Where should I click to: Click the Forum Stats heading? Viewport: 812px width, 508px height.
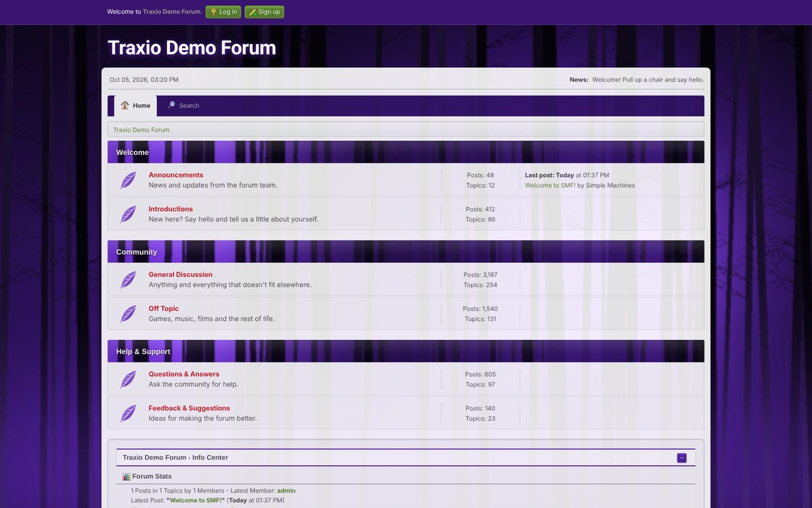(152, 476)
